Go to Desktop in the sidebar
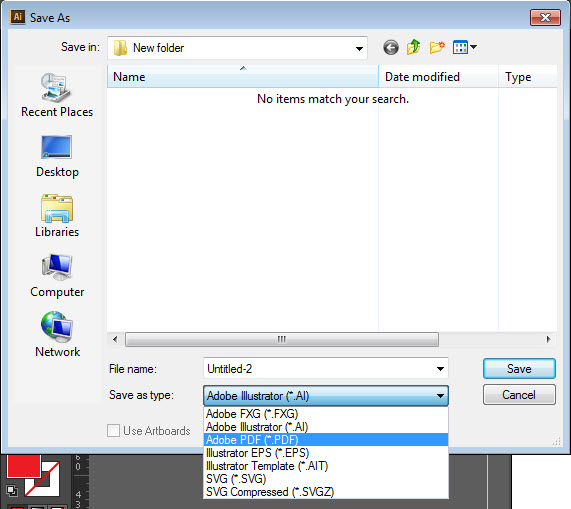The width and height of the screenshot is (571, 509). pyautogui.click(x=57, y=156)
